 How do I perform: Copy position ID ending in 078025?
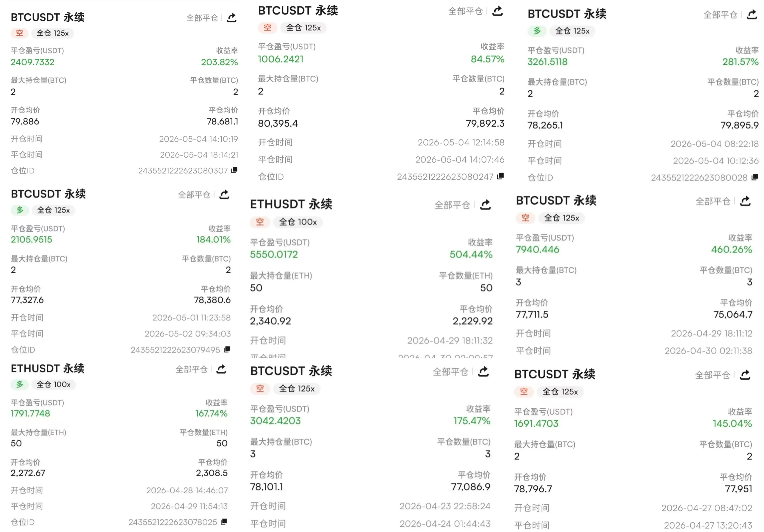[x=224, y=522]
